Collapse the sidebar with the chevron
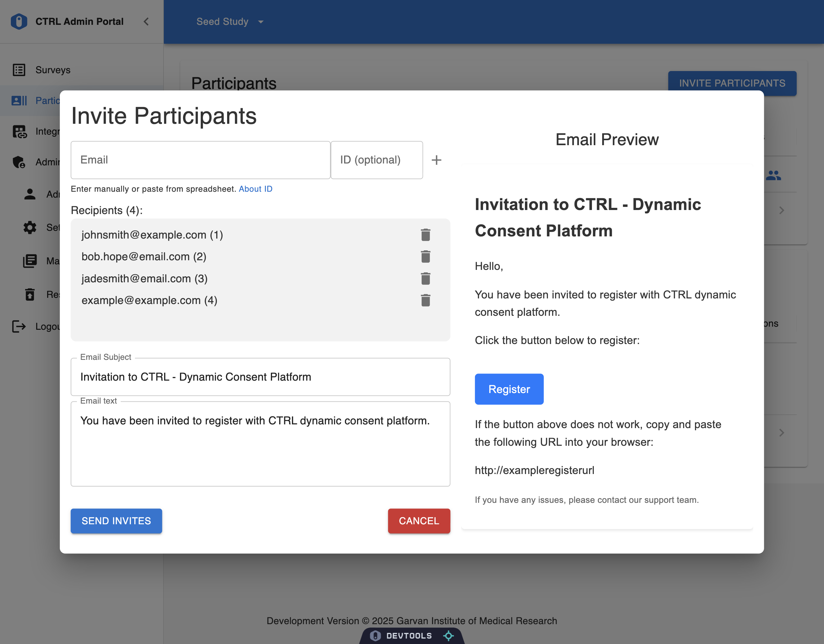Viewport: 824px width, 644px height. pyautogui.click(x=146, y=21)
